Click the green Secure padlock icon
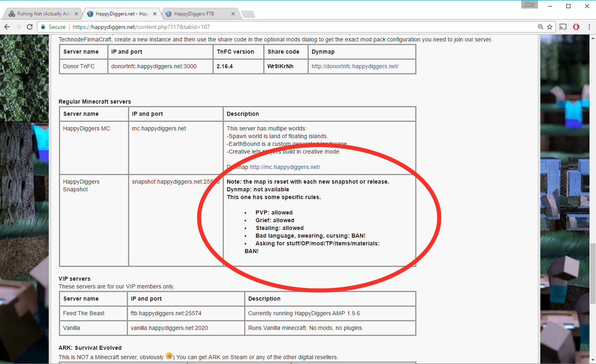This screenshot has width=596, height=364. tap(43, 27)
